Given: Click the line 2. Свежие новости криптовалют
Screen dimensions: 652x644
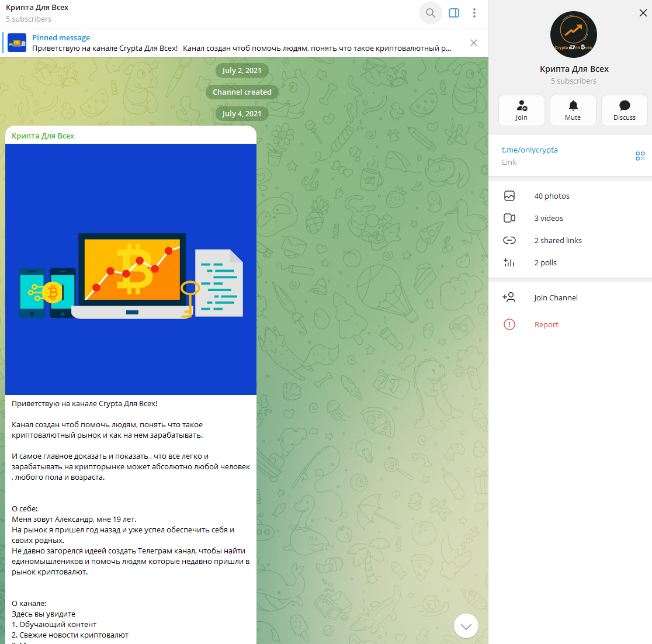Looking at the screenshot, I should tap(70, 635).
